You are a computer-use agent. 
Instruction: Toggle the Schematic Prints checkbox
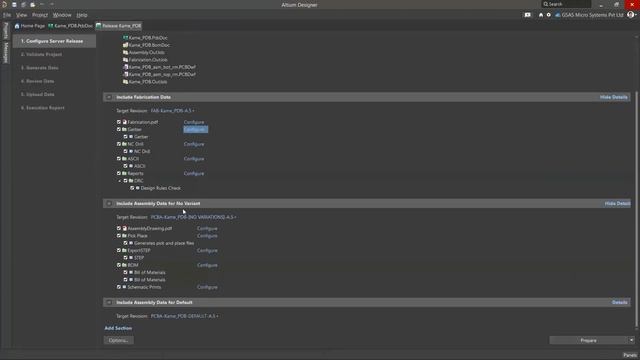[x=119, y=287]
